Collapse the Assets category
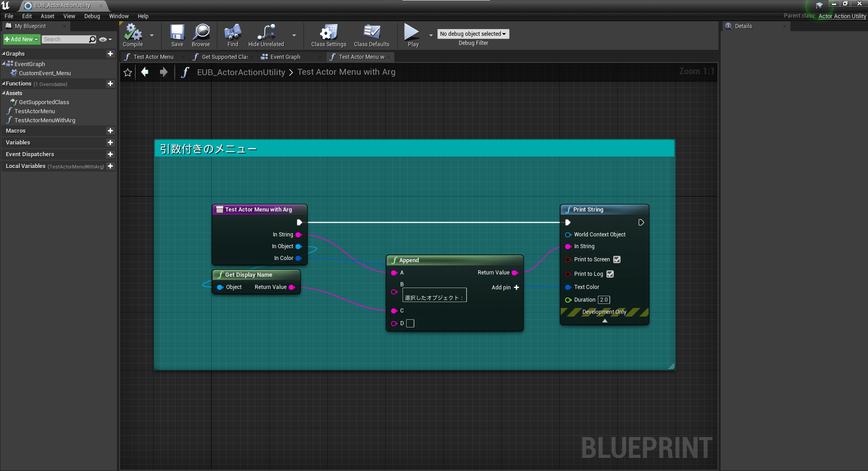 4,93
